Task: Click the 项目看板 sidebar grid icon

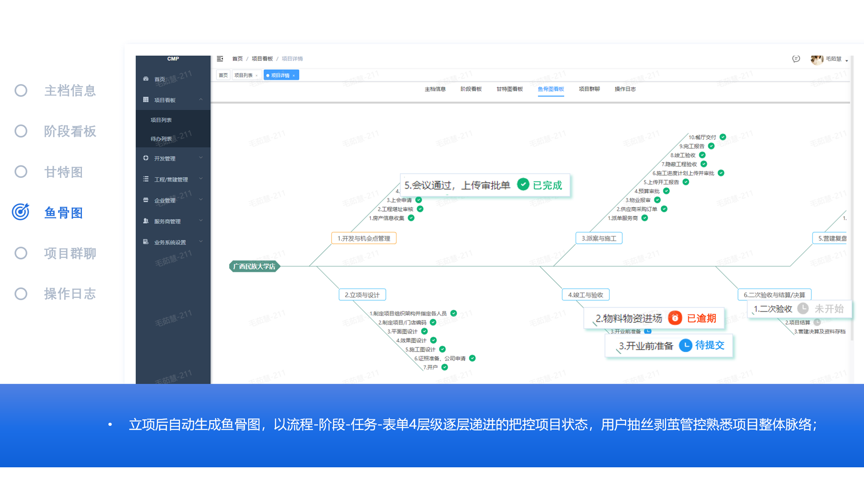Action: [146, 100]
